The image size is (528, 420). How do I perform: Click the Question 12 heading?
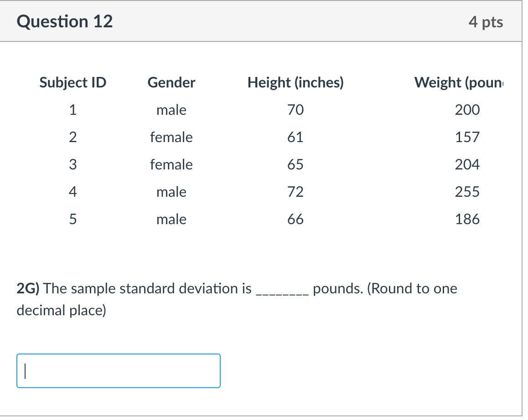pos(65,21)
